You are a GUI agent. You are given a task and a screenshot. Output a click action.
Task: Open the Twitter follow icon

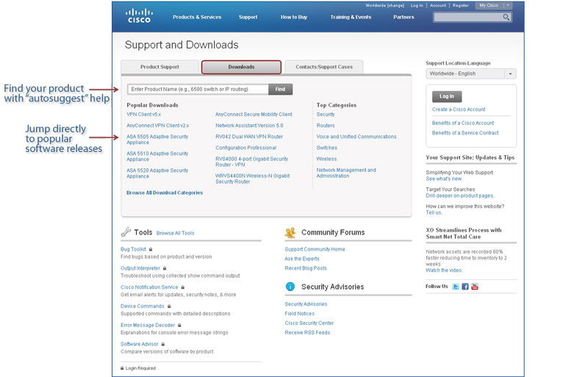[456, 287]
